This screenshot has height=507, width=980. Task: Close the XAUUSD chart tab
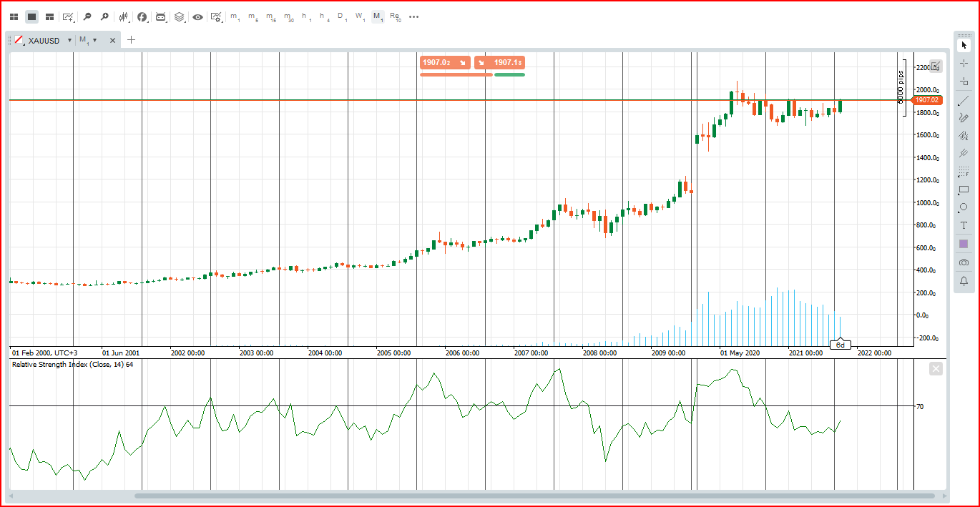coord(112,41)
